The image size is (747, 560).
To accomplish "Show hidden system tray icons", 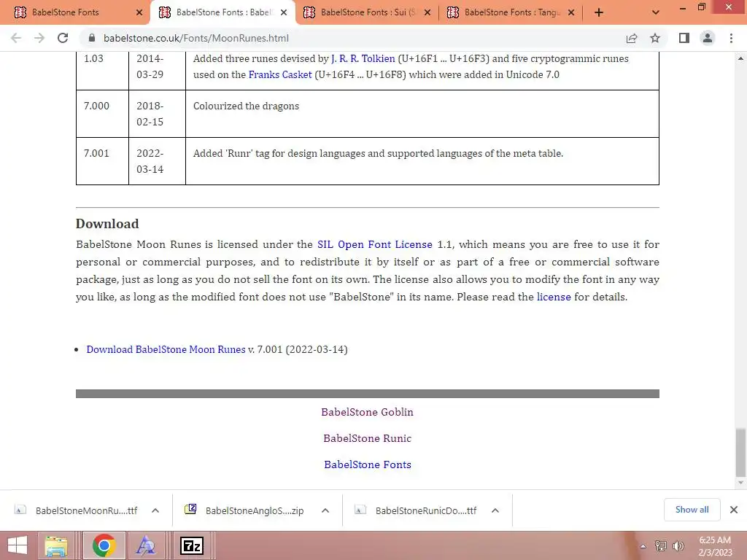I will point(643,546).
